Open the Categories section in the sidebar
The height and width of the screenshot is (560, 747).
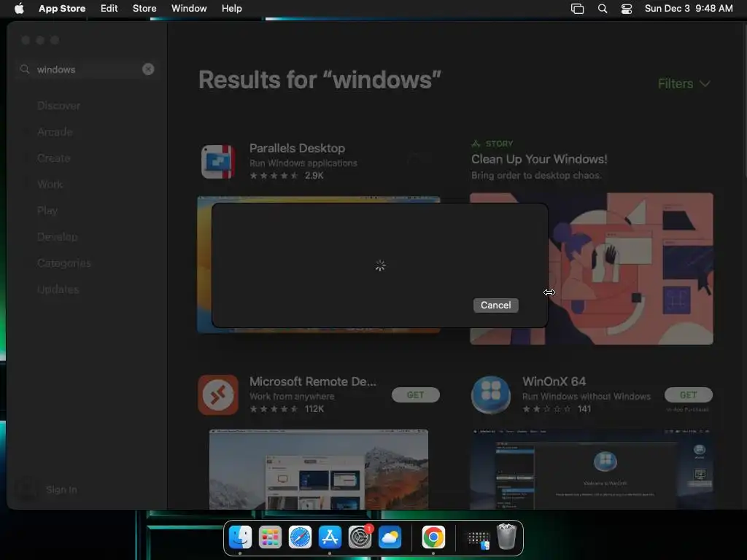click(x=64, y=262)
